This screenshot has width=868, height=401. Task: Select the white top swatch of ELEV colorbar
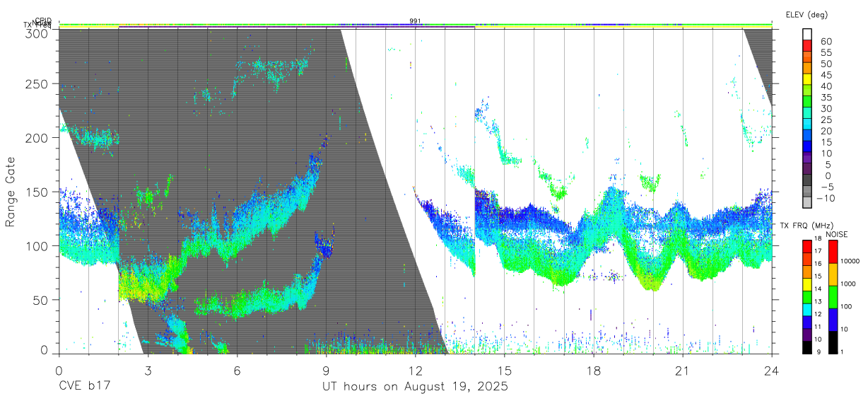click(808, 34)
